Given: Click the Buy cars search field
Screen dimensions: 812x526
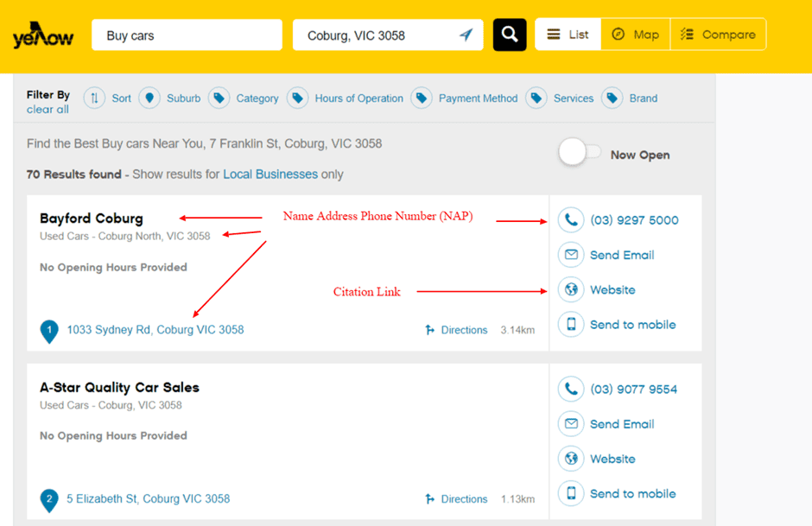Looking at the screenshot, I should [x=187, y=35].
